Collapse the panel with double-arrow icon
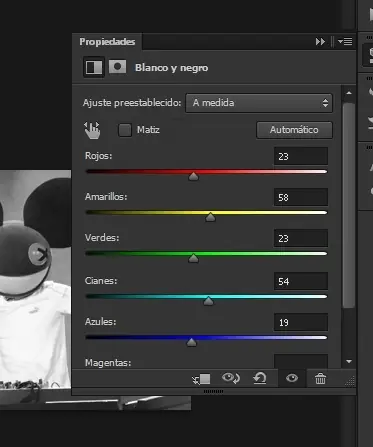373x447 pixels. [320, 42]
